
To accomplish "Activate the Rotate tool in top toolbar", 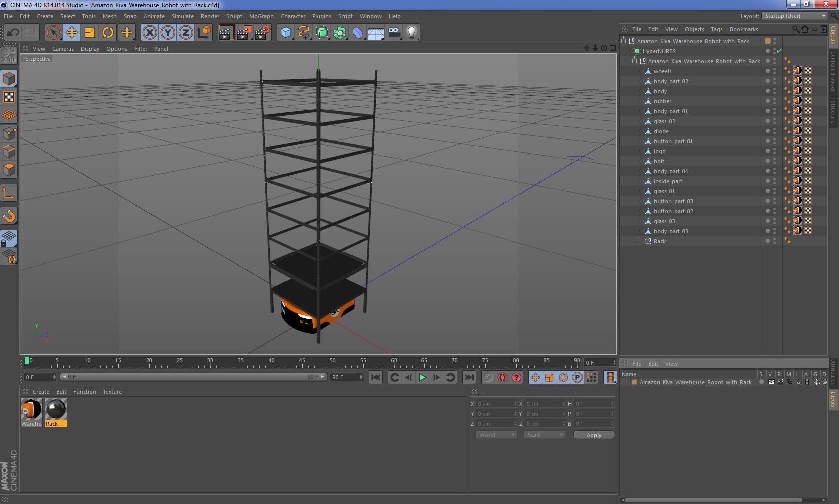I will [x=108, y=33].
